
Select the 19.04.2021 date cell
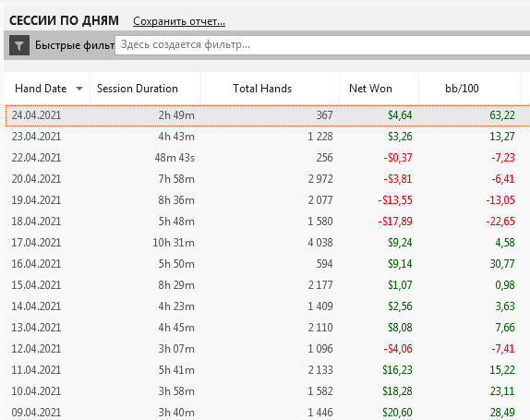coord(36,200)
